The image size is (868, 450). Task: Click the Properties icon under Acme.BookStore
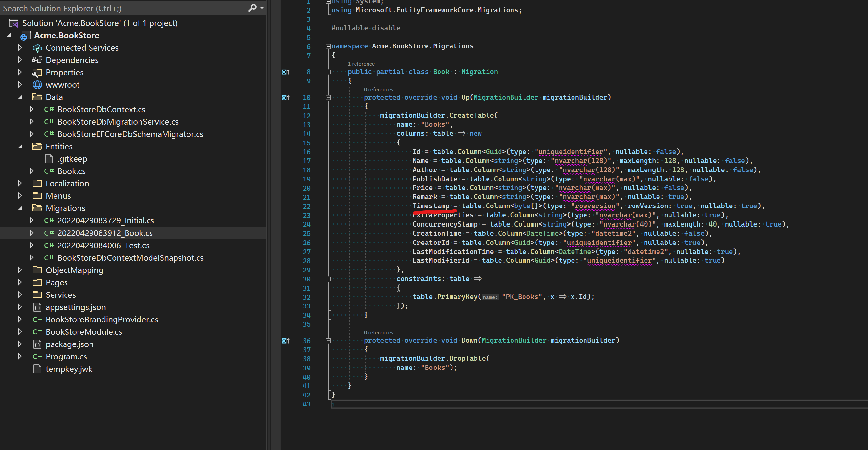[x=37, y=72]
